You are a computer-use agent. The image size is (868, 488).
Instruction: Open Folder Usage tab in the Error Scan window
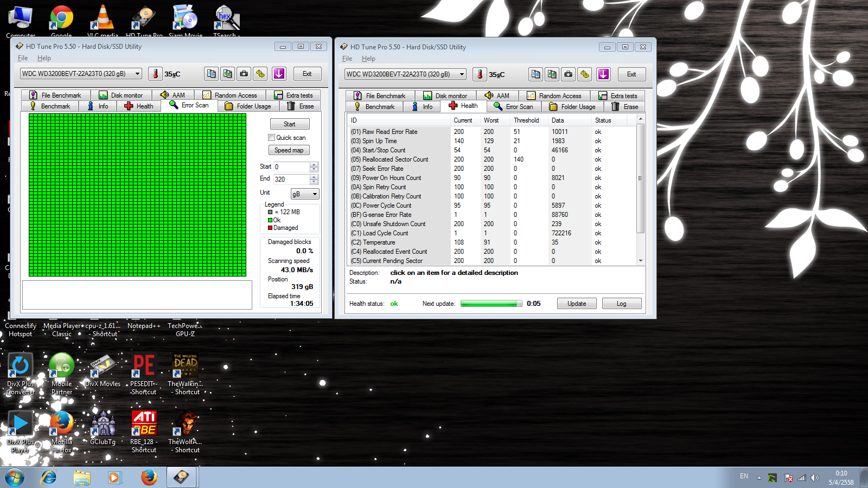tap(248, 106)
